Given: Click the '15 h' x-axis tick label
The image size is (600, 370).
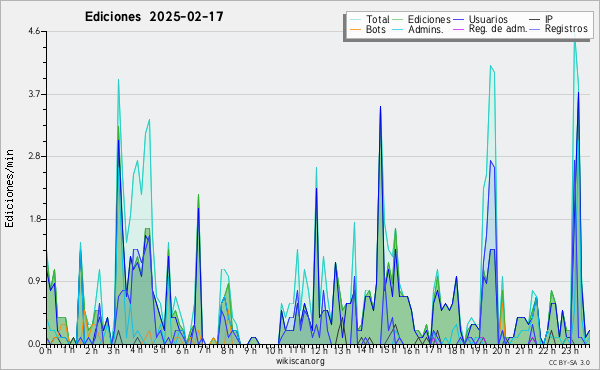Looking at the screenshot, I should (387, 350).
